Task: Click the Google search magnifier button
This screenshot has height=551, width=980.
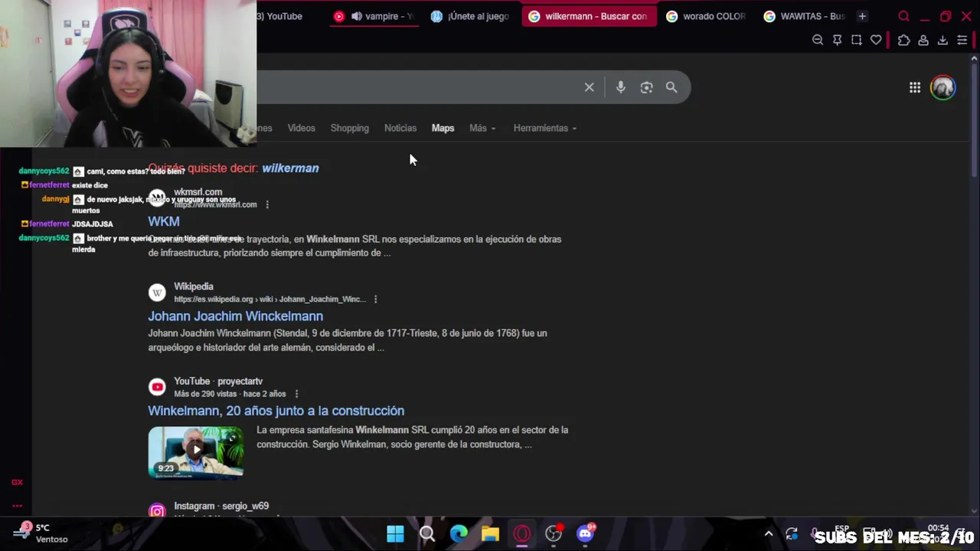Action: 671,87
